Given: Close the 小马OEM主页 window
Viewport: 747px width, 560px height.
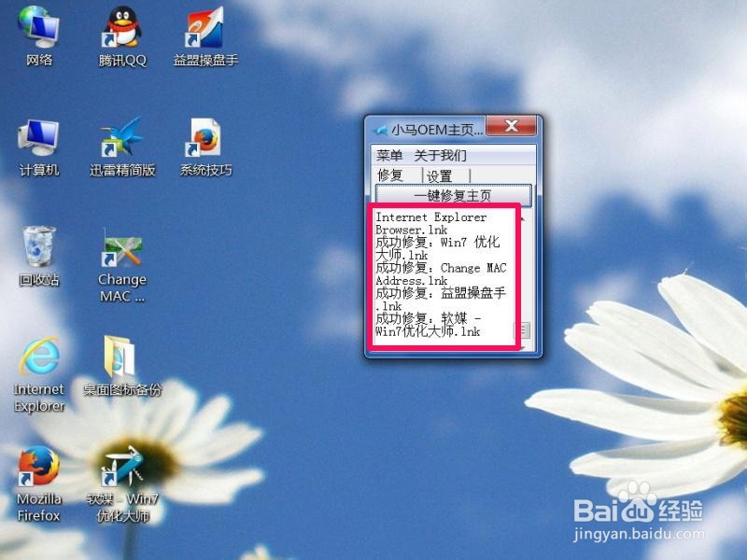Looking at the screenshot, I should (x=511, y=126).
